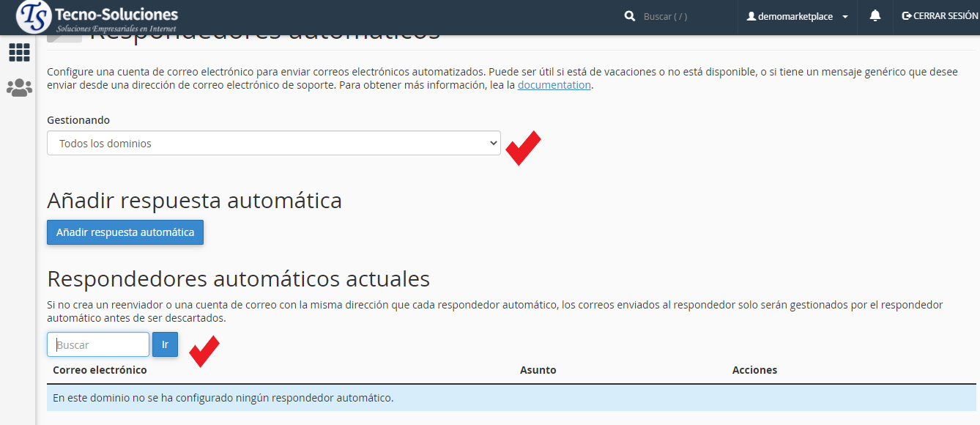Click the magnifying glass search icon

(x=629, y=16)
